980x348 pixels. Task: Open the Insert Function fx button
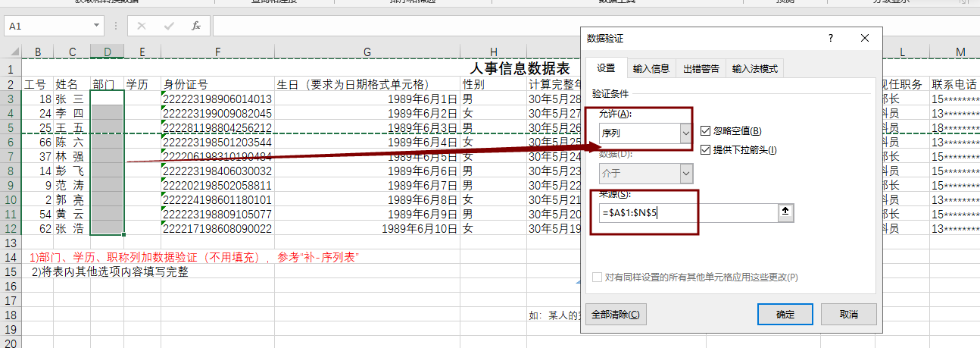196,26
